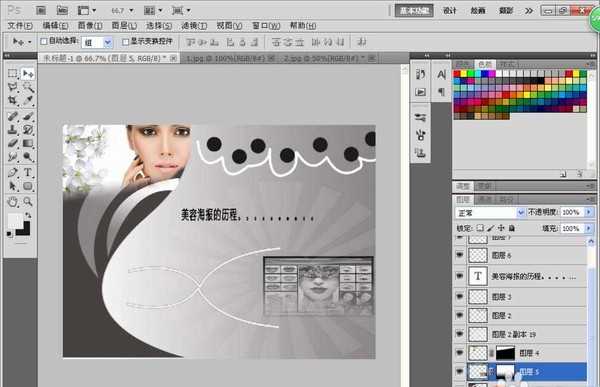Image resolution: width=600 pixels, height=387 pixels.
Task: Enable the 自动选择 checkbox
Action: tap(44, 41)
